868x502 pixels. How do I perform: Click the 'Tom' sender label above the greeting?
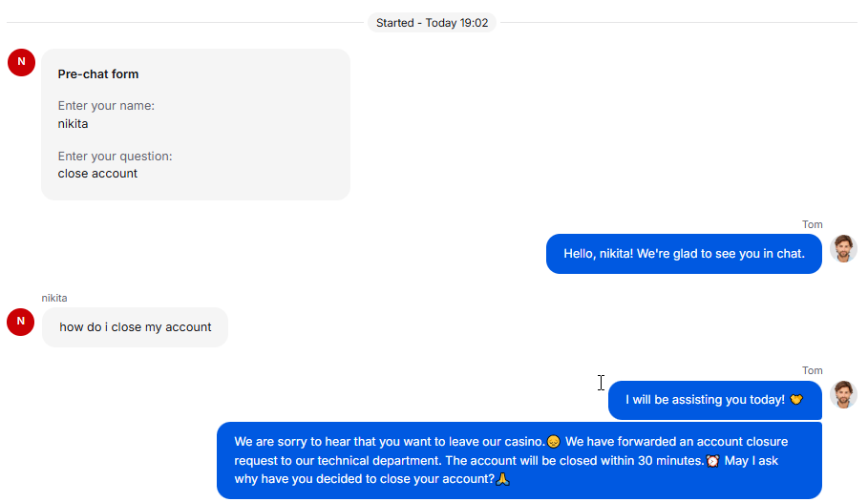(x=812, y=224)
